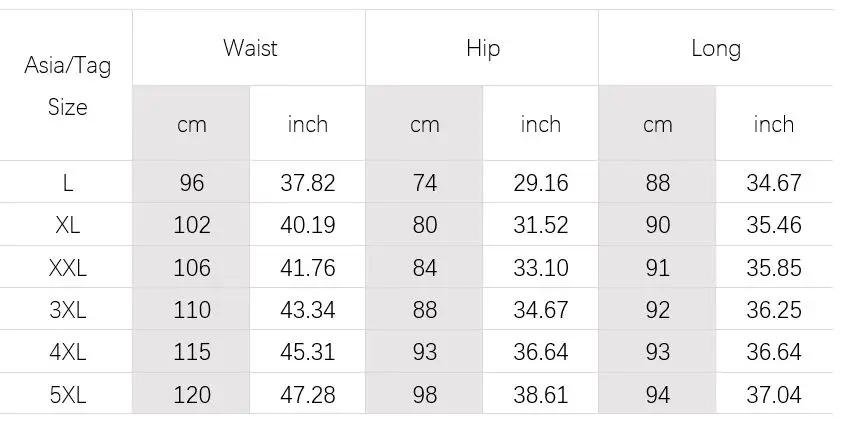Click hip cm value 84
The height and width of the screenshot is (424, 842).
[425, 267]
